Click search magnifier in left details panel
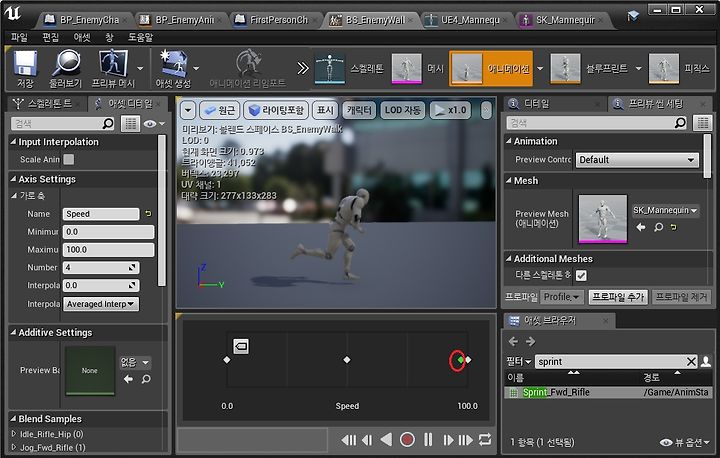Screen dimensions: 720x458 coord(108,123)
